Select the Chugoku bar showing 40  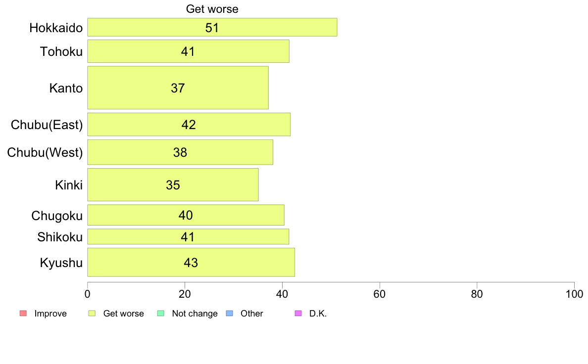point(186,215)
